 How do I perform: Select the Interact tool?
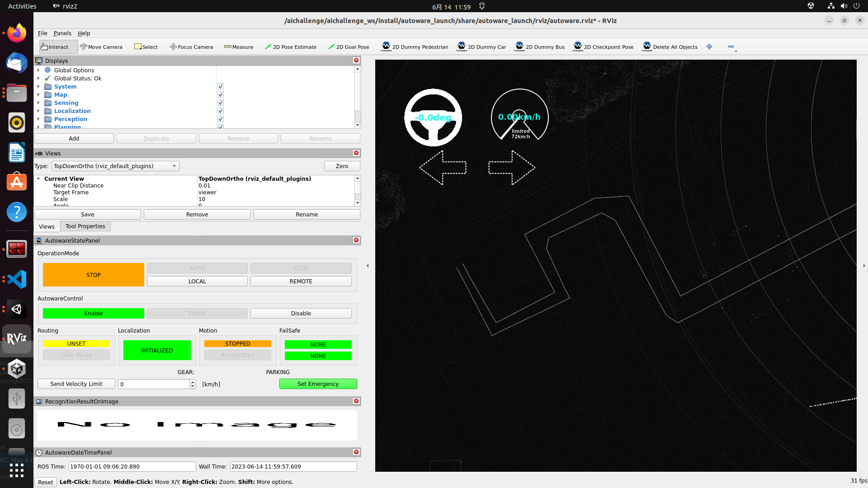tap(58, 47)
